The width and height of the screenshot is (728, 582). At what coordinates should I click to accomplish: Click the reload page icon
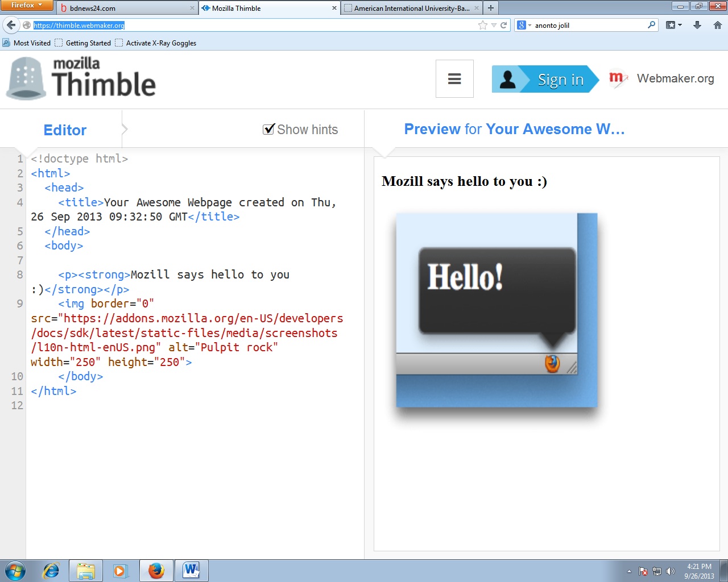tap(503, 25)
